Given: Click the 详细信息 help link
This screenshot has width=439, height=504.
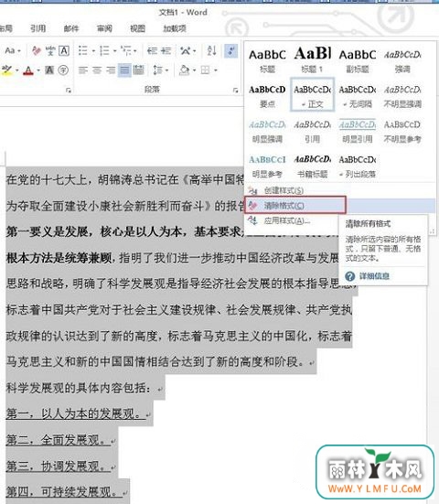Looking at the screenshot, I should click(x=374, y=276).
